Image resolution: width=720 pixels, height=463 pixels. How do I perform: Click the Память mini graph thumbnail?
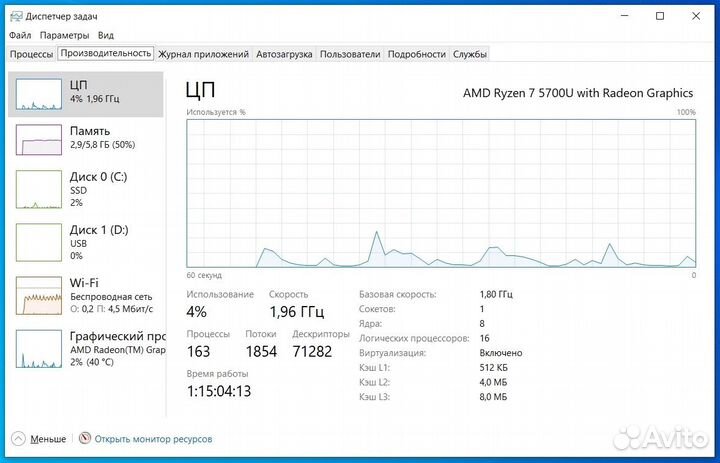click(x=39, y=140)
